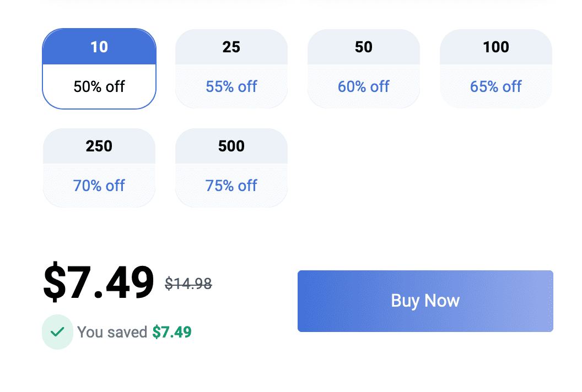Select the 100 quantity tile
The width and height of the screenshot is (582, 392).
click(x=495, y=68)
